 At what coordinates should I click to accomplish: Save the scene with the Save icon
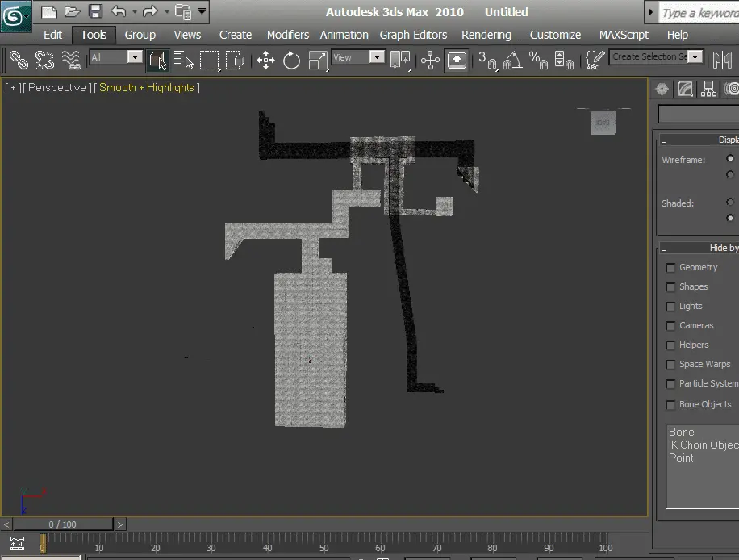pos(95,11)
